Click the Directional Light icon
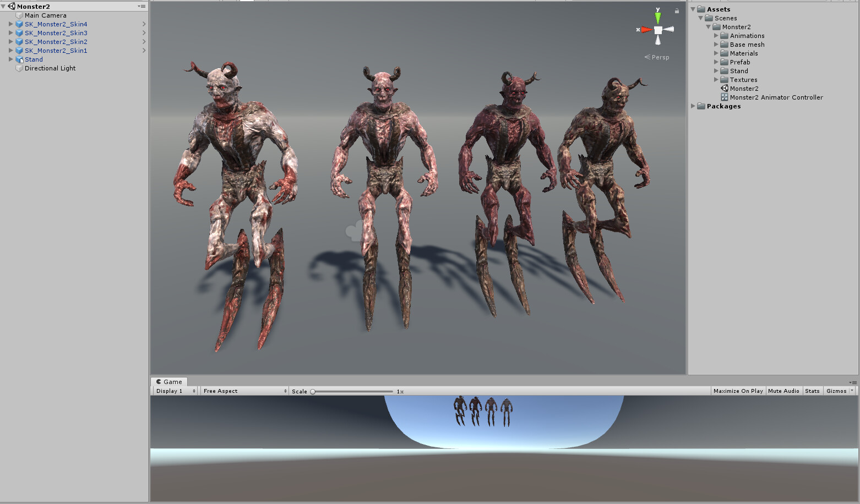860x504 pixels. pyautogui.click(x=20, y=68)
